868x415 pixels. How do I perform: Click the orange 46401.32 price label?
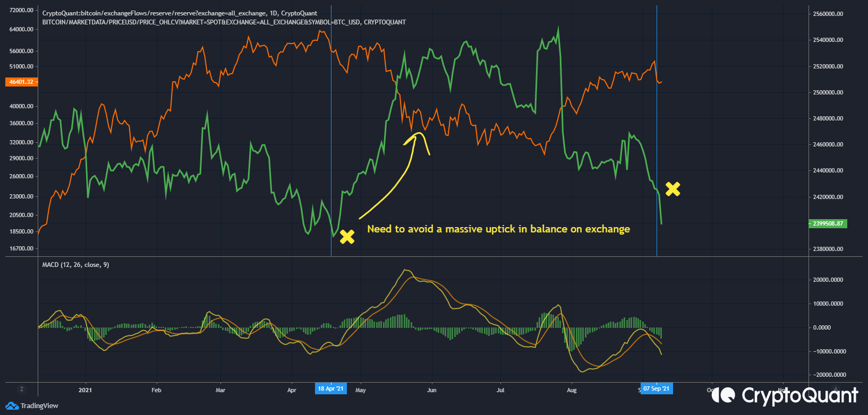[21, 82]
